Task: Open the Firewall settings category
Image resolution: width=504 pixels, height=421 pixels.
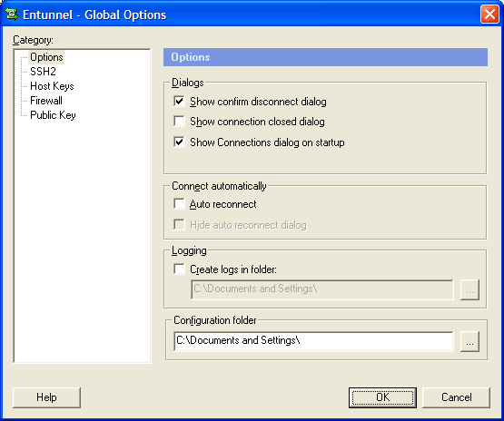Action: pos(46,101)
